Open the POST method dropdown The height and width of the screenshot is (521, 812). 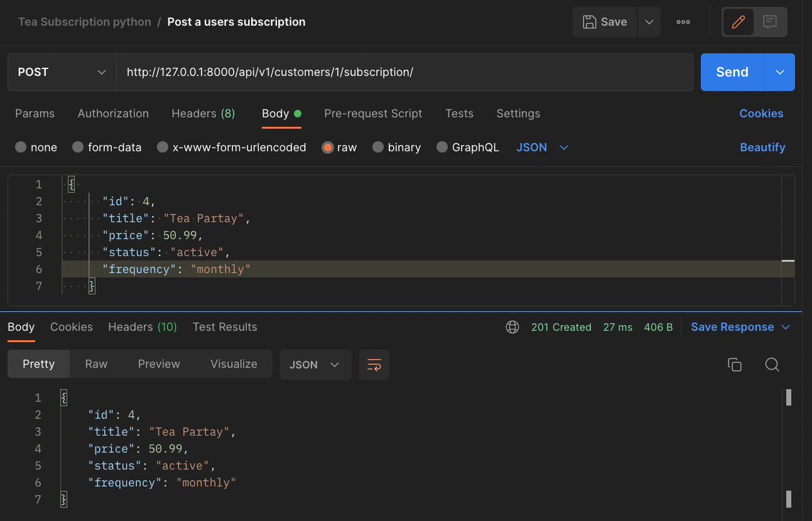pyautogui.click(x=62, y=72)
